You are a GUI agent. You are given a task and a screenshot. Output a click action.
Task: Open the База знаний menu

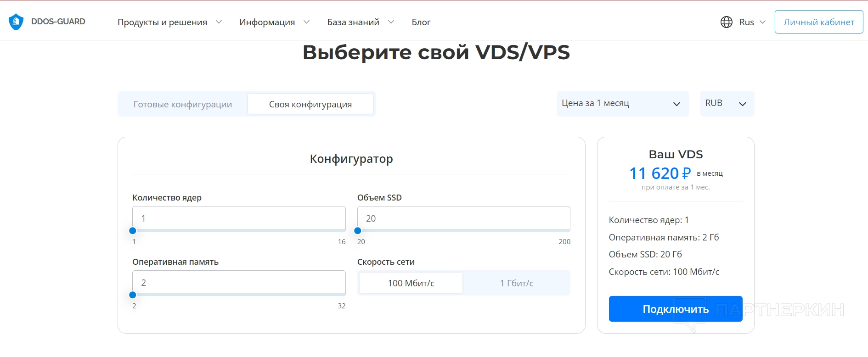coord(353,22)
